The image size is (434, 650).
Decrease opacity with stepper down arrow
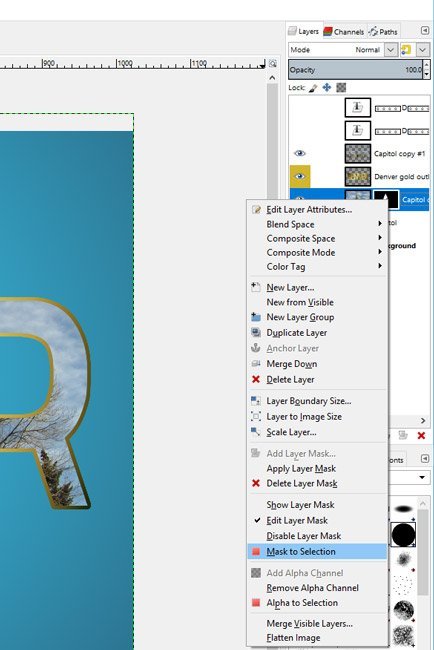coord(427,75)
